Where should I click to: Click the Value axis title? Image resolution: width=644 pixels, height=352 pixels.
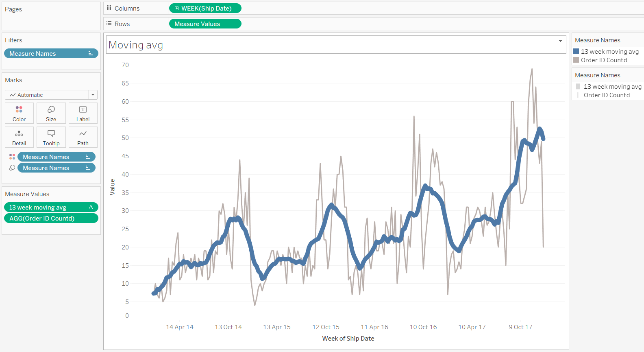pos(112,187)
